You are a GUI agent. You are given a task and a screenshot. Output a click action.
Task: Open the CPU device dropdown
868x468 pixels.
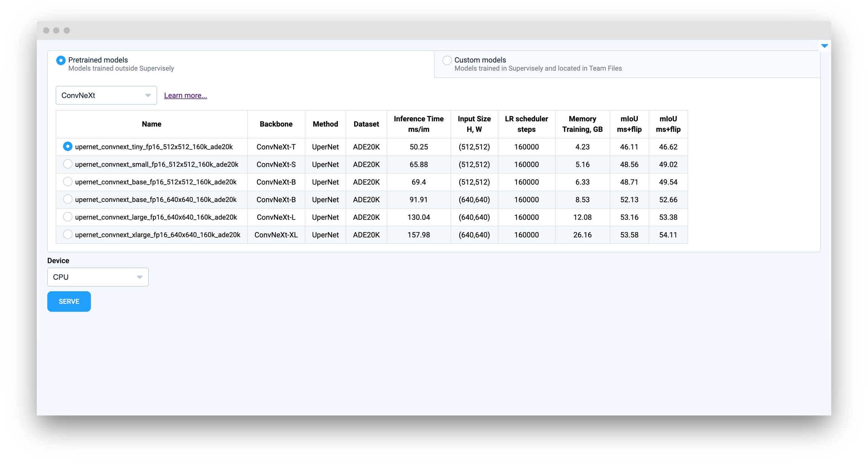point(98,277)
